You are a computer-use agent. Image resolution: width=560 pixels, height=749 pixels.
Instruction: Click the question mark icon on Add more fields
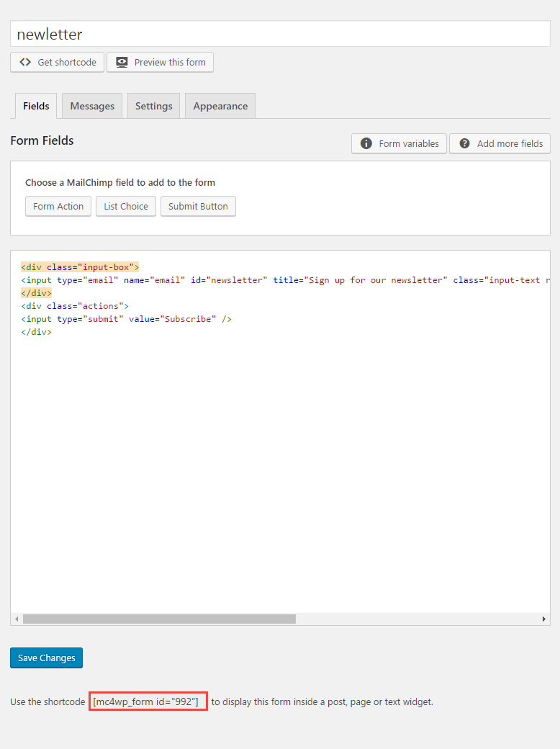tap(464, 143)
